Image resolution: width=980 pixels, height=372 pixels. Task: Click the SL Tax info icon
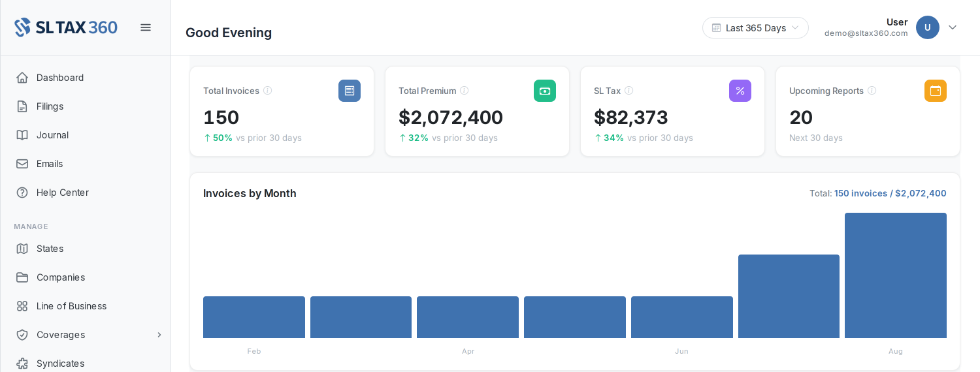point(629,91)
